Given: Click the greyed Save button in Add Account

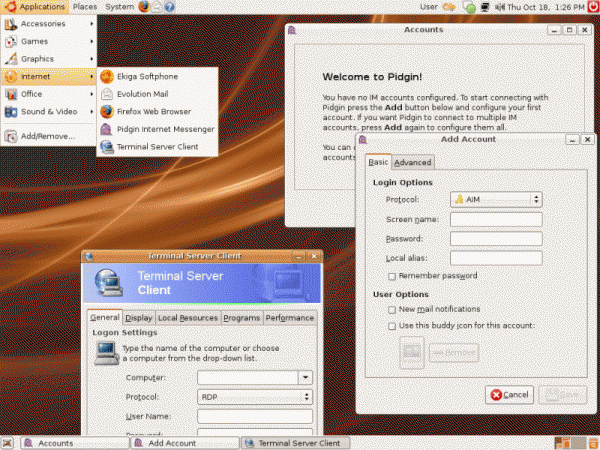Looking at the screenshot, I should 562,395.
